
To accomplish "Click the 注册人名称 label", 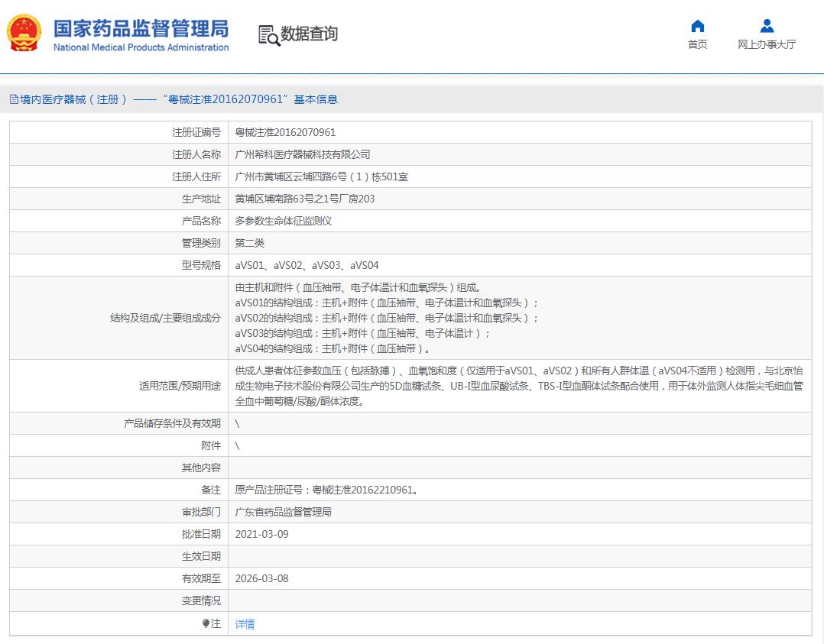I will click(196, 154).
